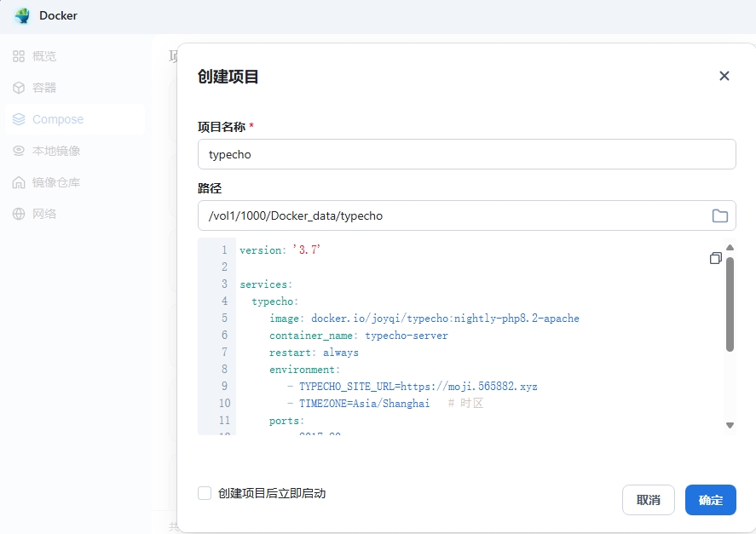Click the 路径 field label
This screenshot has width=756, height=534.
point(210,188)
